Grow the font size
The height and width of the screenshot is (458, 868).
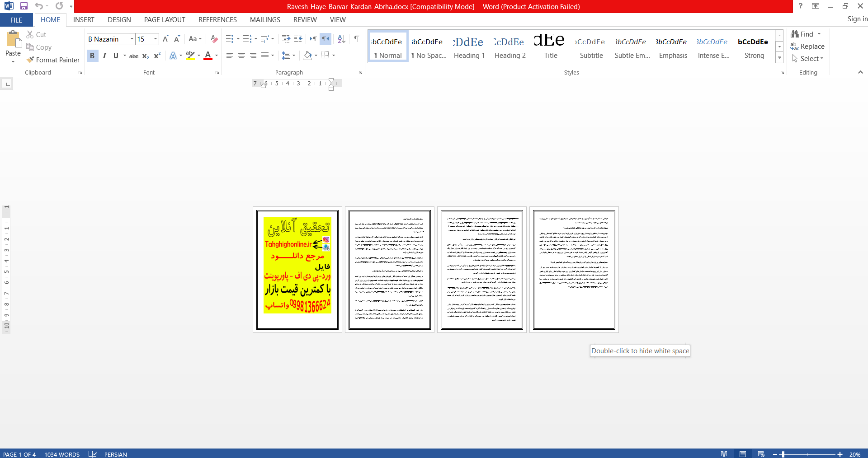coord(165,39)
